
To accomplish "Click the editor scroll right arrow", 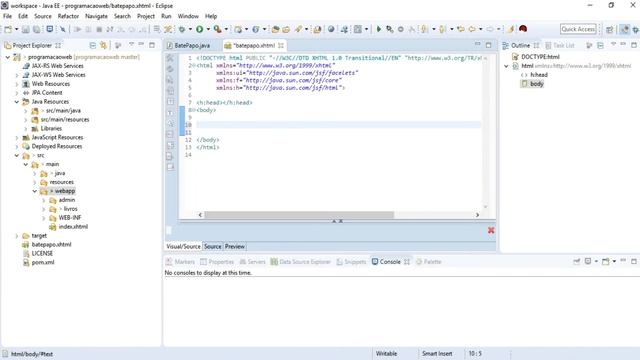I will (x=478, y=215).
